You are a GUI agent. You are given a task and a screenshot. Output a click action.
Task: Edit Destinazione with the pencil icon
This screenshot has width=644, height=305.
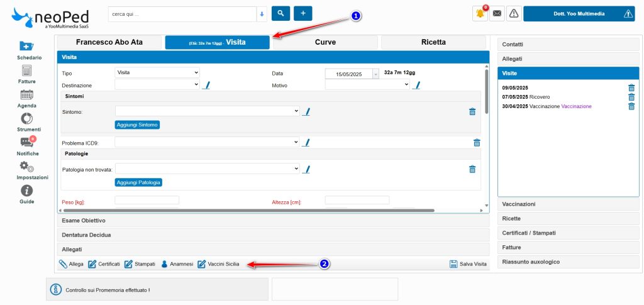click(x=206, y=85)
